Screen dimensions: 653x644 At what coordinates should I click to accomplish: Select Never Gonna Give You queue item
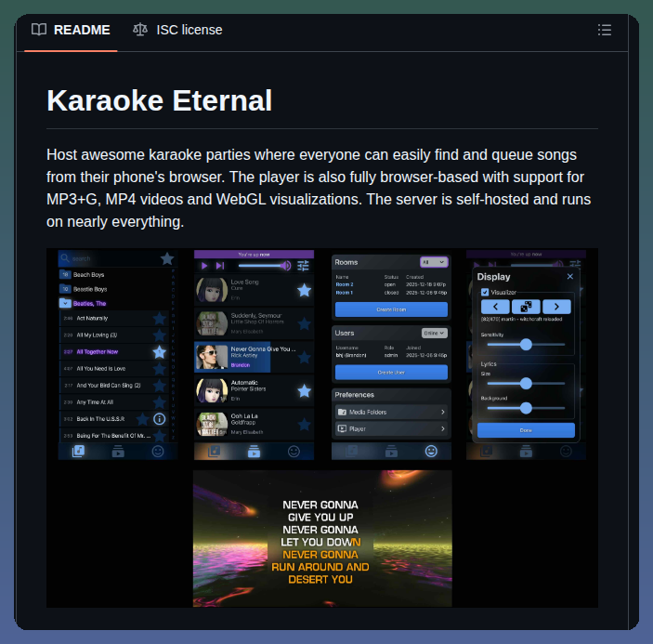pos(254,357)
